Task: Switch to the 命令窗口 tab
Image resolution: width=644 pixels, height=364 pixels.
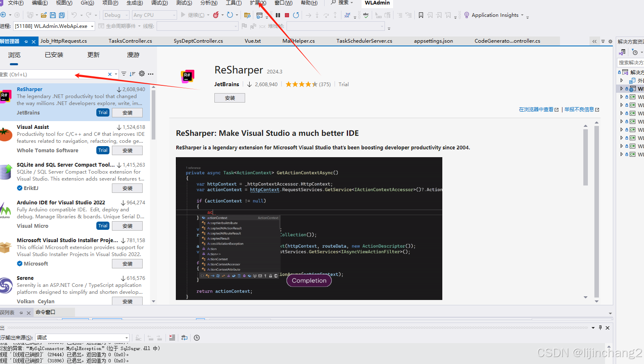Action: (x=46, y=312)
